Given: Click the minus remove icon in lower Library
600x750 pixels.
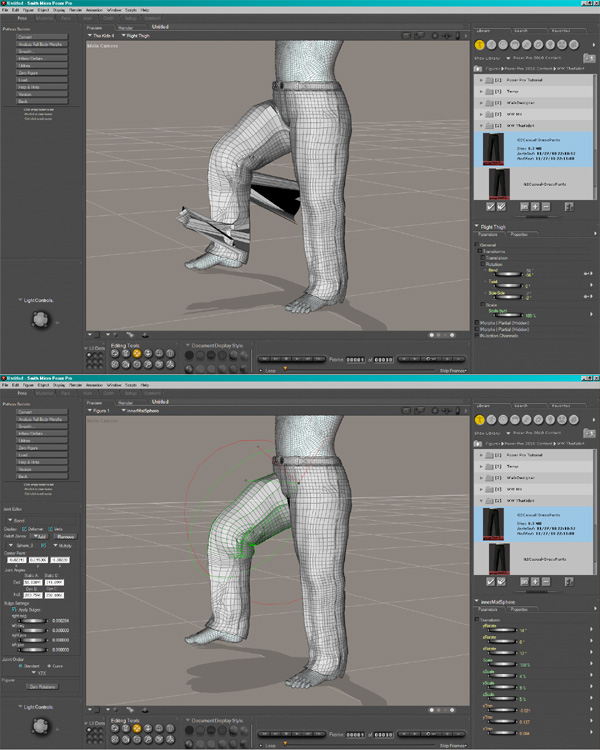Looking at the screenshot, I should [x=547, y=581].
